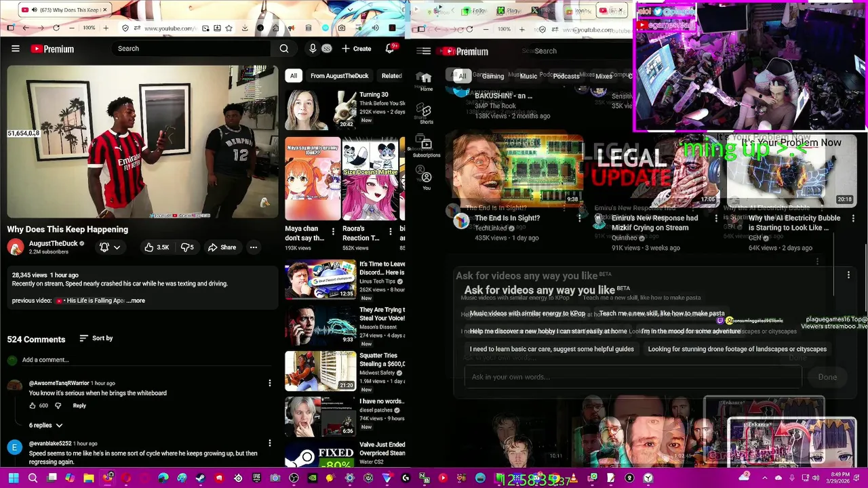Like the video with 3.5K thumbs up
Screen dimensions: 868x488
click(156, 247)
